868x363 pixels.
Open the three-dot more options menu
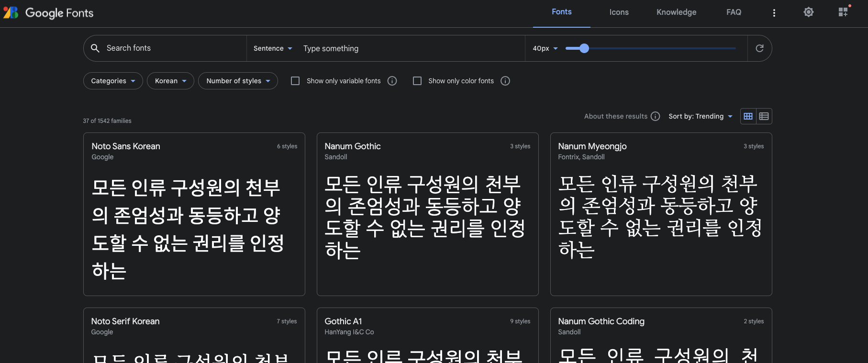coord(774,13)
